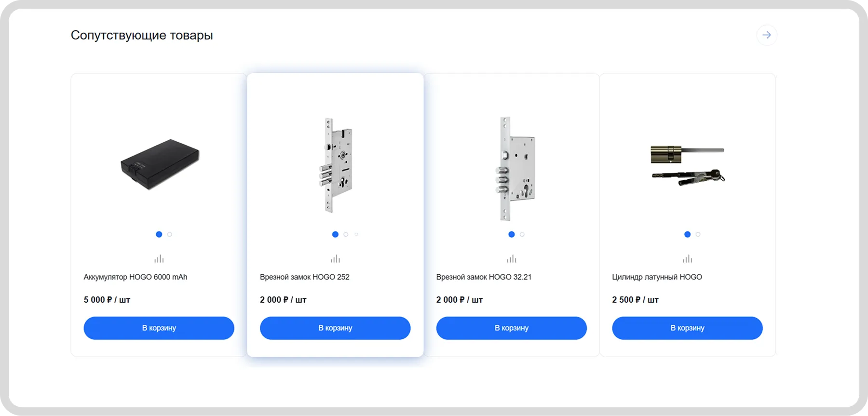Click the next arrow in related products
Image resolution: width=868 pixels, height=416 pixels.
tap(766, 35)
